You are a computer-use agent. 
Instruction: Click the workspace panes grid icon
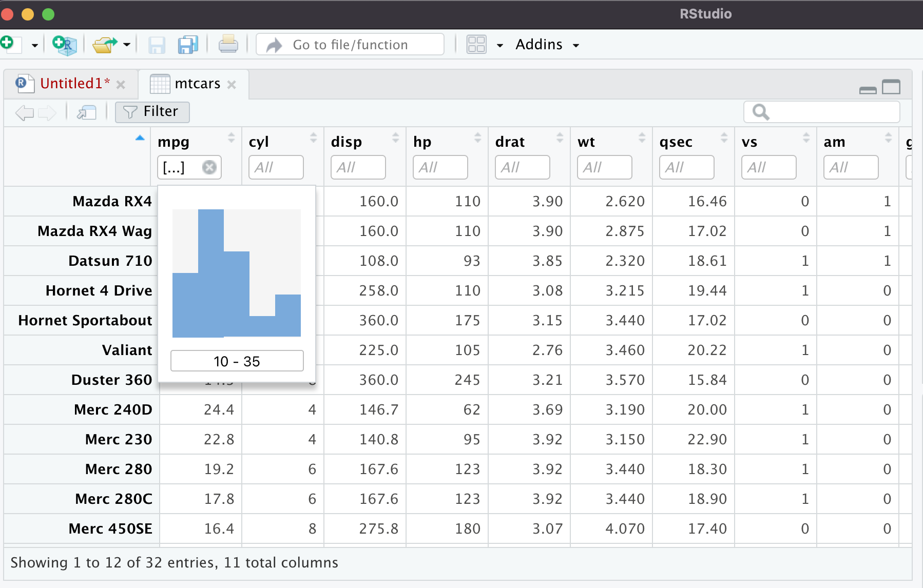[x=476, y=45]
